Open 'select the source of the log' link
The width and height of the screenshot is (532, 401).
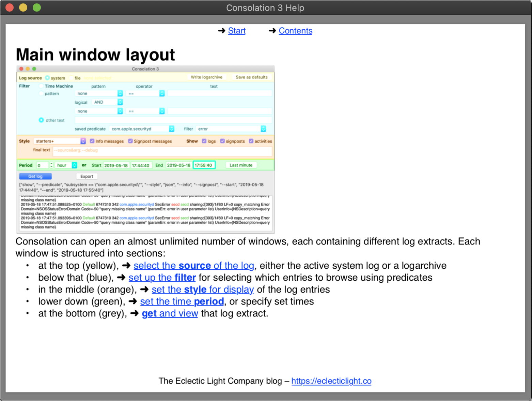[x=193, y=265]
